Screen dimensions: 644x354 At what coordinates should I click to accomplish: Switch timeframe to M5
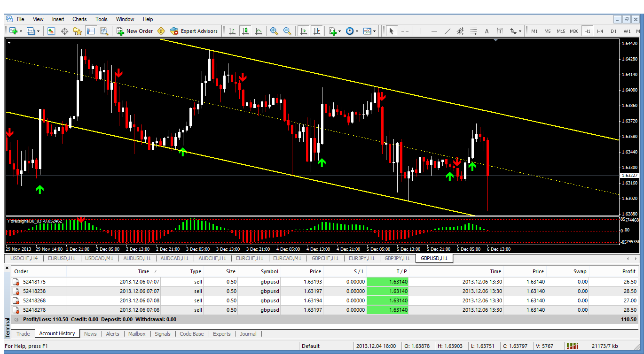548,31
